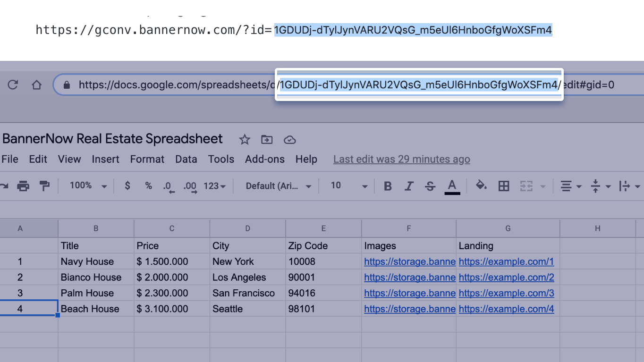Open the vertical align dropdown
Image resolution: width=644 pixels, height=362 pixels.
602,186
